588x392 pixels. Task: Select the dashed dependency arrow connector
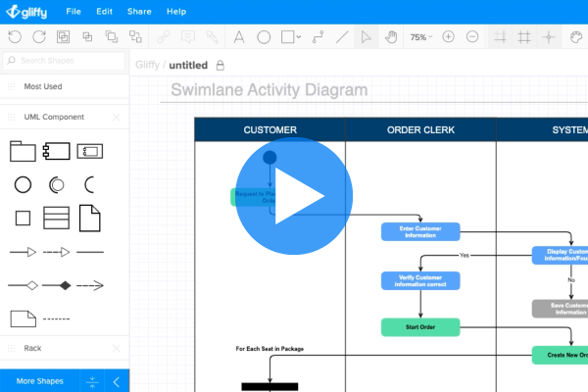(x=89, y=285)
